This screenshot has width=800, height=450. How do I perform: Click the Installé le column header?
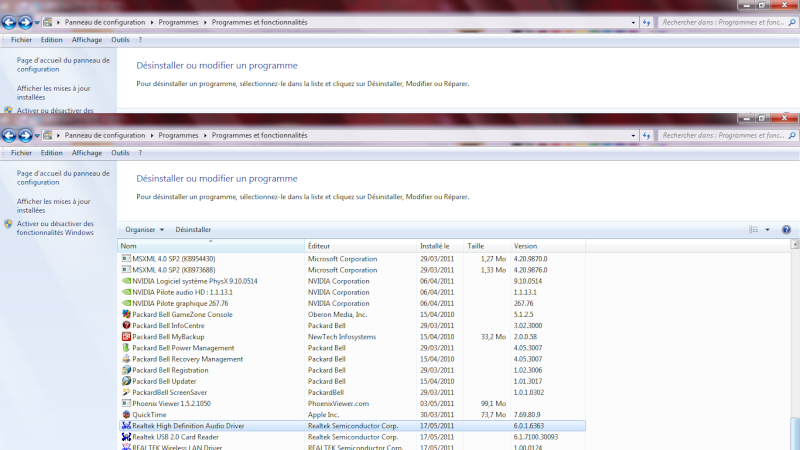[440, 246]
